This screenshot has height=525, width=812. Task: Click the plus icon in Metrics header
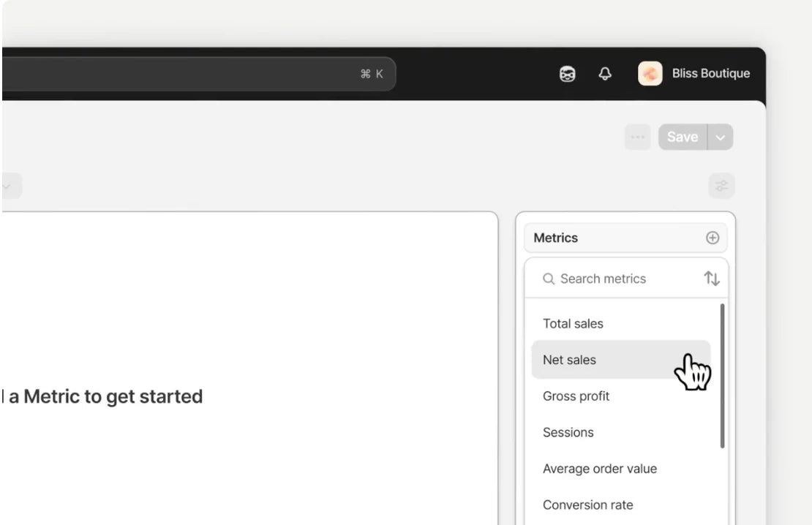[x=712, y=238]
